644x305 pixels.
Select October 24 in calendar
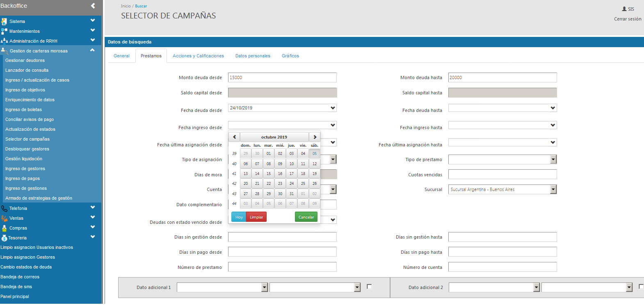(292, 183)
